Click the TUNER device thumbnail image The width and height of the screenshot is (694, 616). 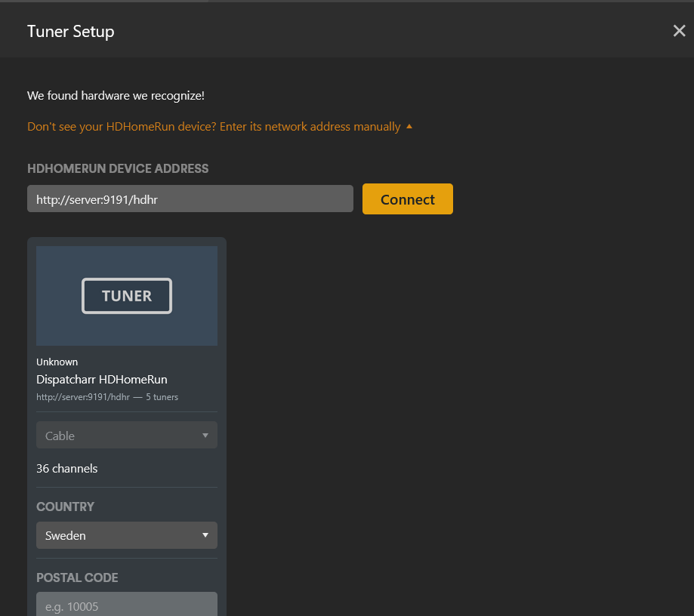(126, 295)
